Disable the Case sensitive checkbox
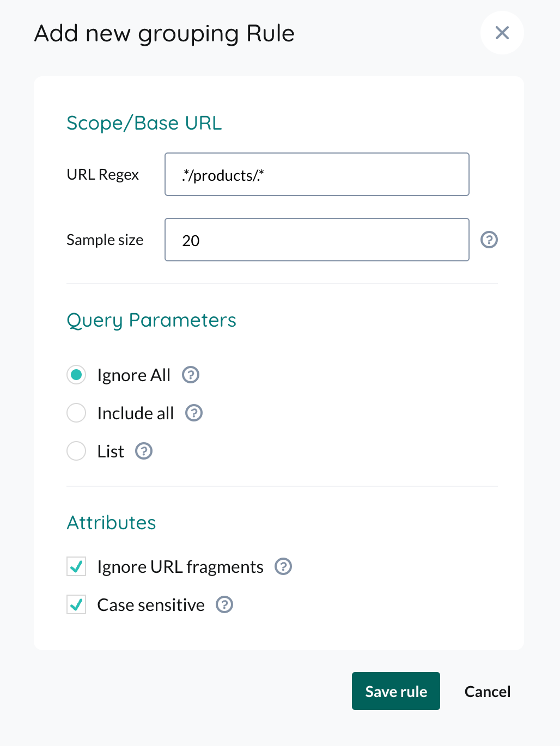The height and width of the screenshot is (746, 560). click(x=76, y=604)
